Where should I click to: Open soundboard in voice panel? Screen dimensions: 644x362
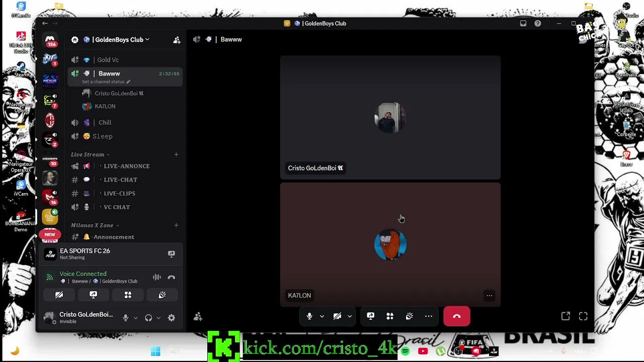pyautogui.click(x=162, y=295)
